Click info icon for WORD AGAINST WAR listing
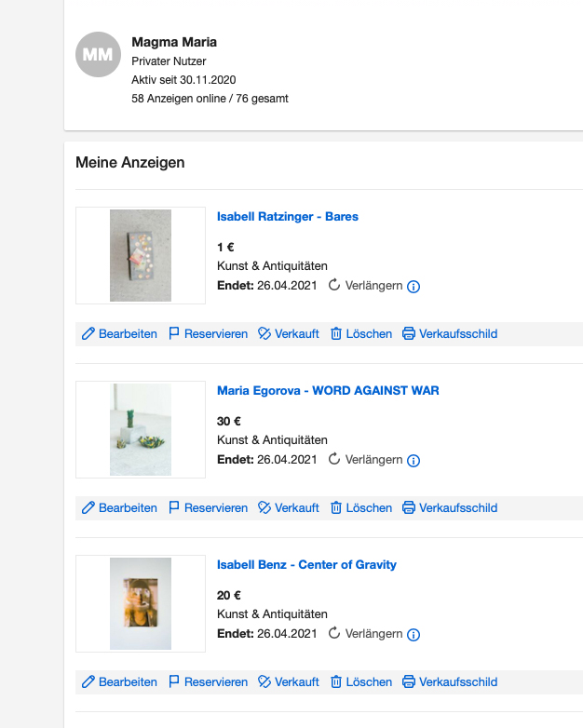 (x=414, y=460)
